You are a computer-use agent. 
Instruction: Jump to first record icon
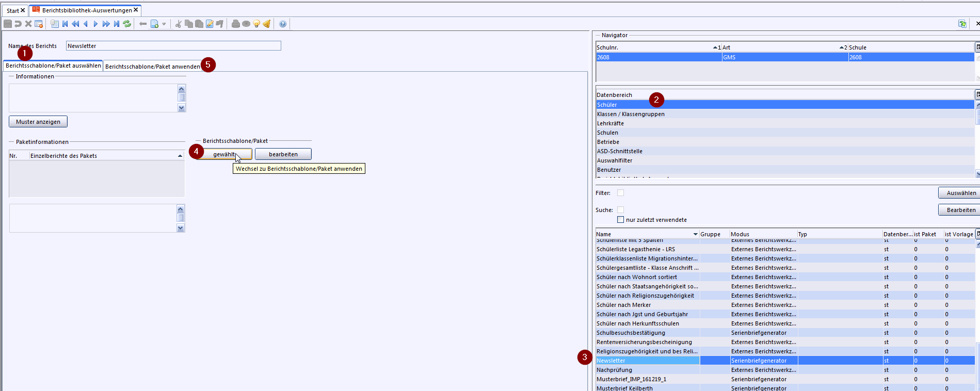65,24
